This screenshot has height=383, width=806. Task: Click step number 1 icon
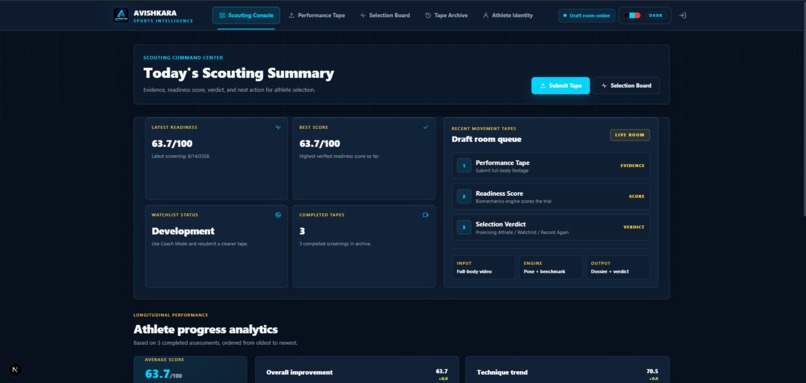pos(464,166)
